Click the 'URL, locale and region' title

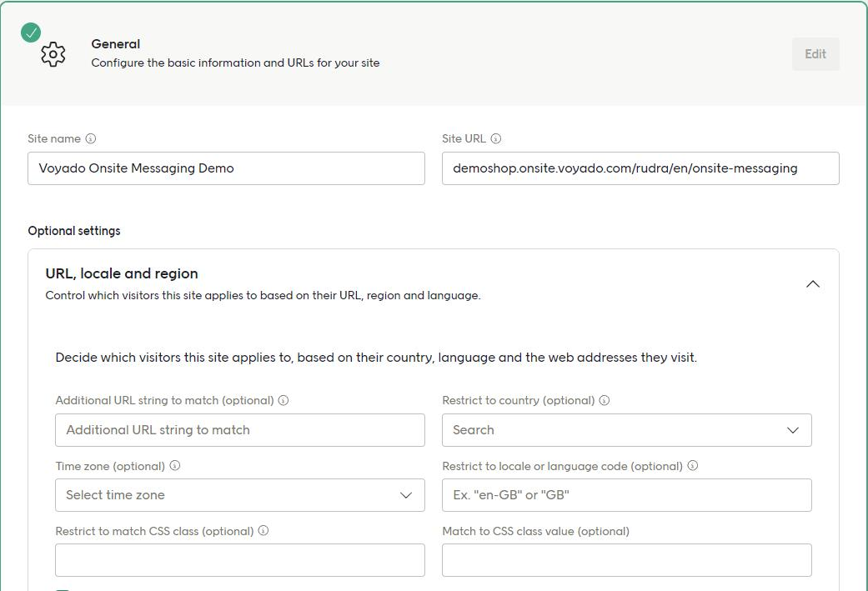point(122,273)
